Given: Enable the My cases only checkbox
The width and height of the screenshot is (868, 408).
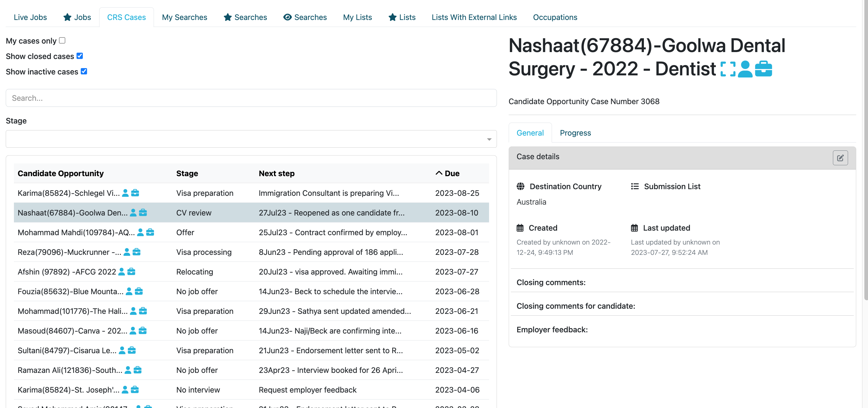Looking at the screenshot, I should pos(62,41).
